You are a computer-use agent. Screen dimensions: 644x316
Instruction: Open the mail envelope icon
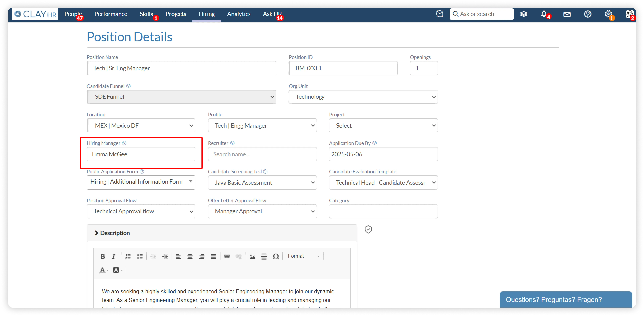pyautogui.click(x=567, y=14)
